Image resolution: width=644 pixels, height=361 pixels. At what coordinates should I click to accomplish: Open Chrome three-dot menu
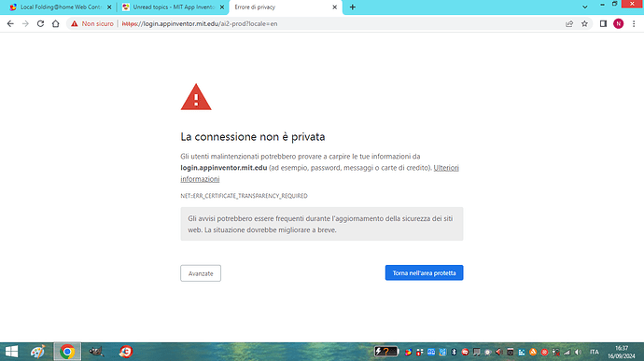pyautogui.click(x=634, y=24)
